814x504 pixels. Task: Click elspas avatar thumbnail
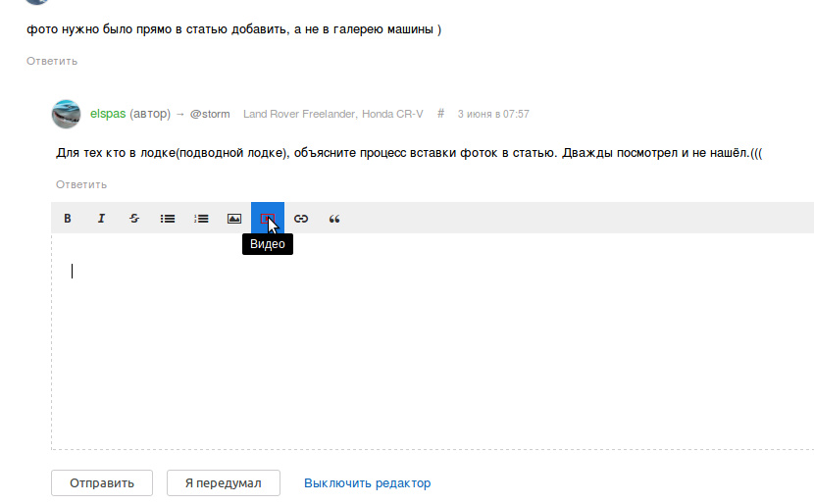point(66,114)
